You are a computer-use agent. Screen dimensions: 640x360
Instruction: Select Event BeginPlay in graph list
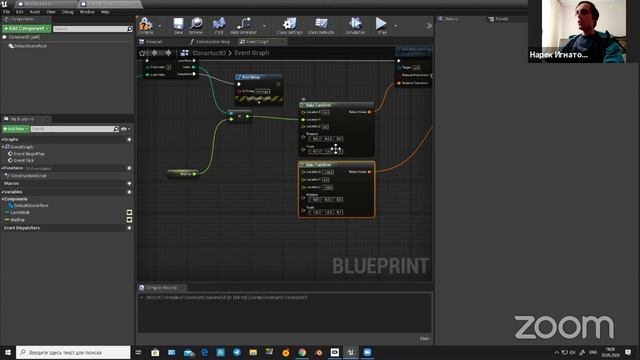29,154
